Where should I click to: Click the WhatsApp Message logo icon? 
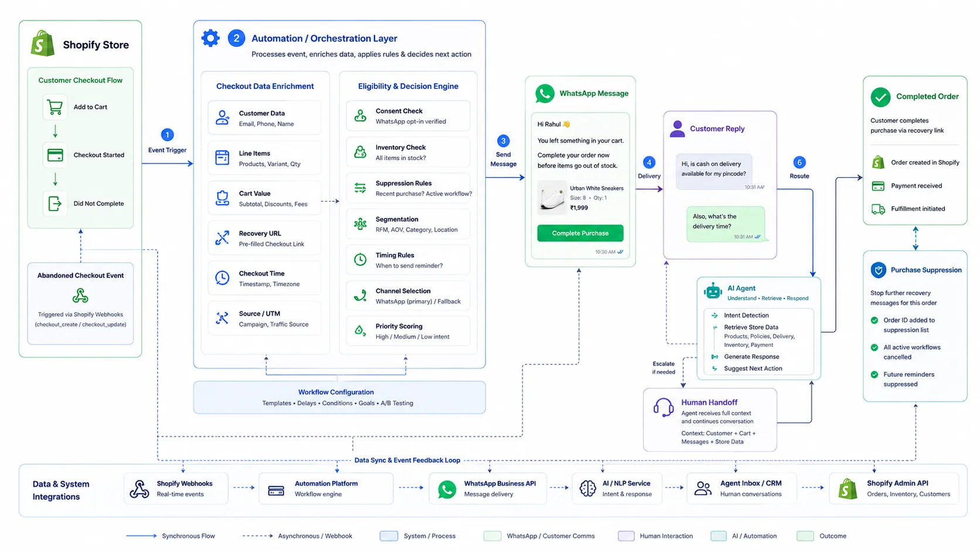[545, 93]
